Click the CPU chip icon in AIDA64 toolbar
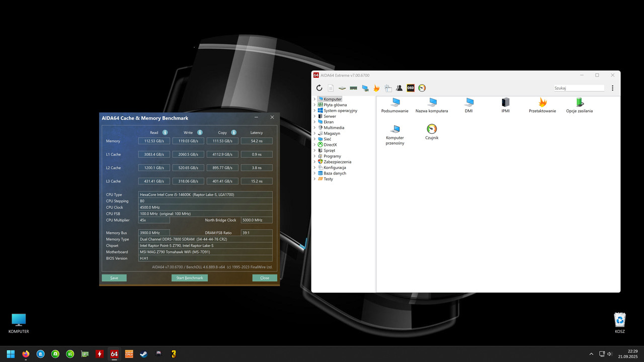This screenshot has width=644, height=362. click(342, 88)
